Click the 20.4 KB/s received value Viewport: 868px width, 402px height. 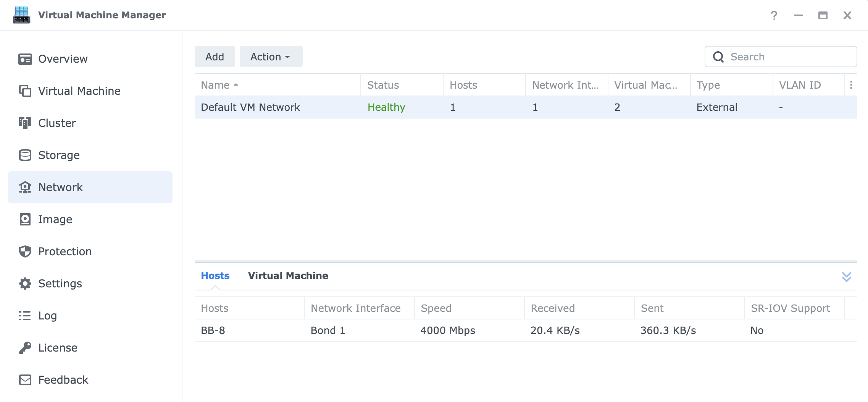click(x=555, y=331)
